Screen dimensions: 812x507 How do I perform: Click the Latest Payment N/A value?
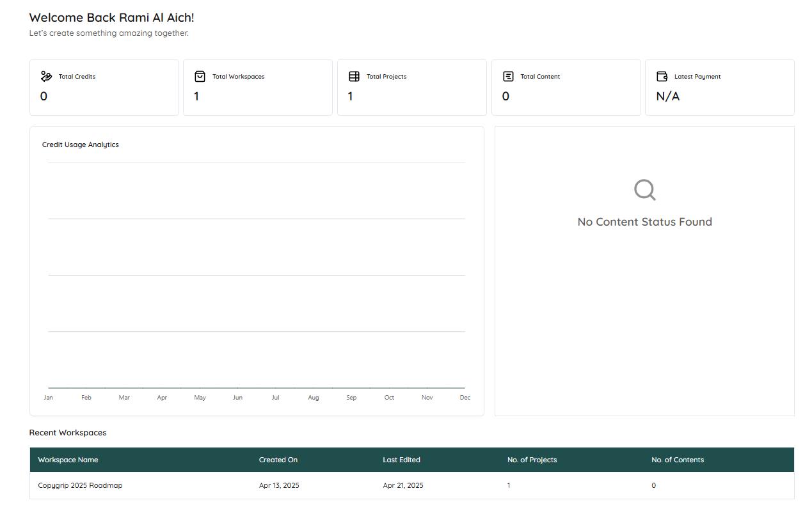pyautogui.click(x=667, y=97)
